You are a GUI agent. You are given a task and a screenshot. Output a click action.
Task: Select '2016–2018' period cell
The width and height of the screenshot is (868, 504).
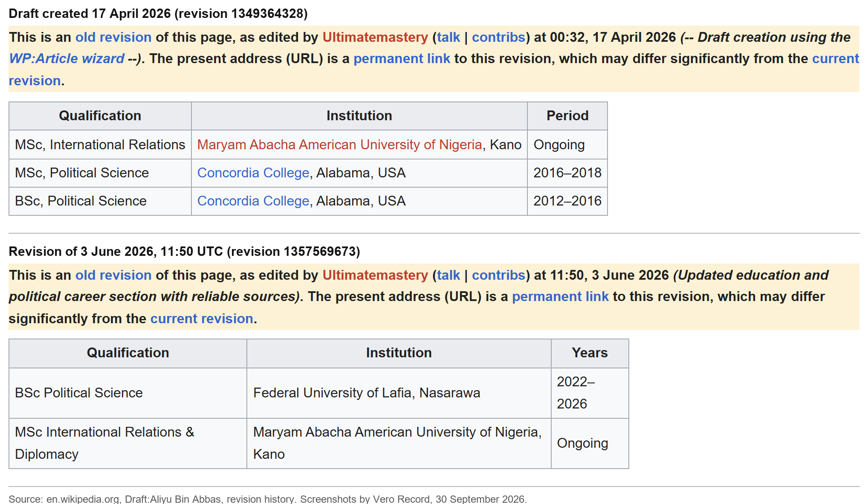[x=567, y=173]
